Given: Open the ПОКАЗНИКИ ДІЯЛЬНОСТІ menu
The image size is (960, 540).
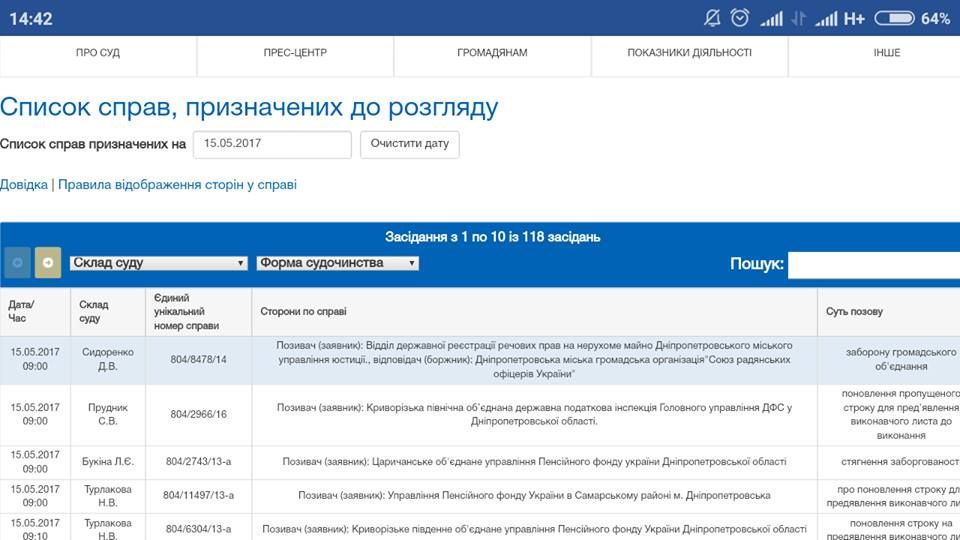Looking at the screenshot, I should click(689, 53).
